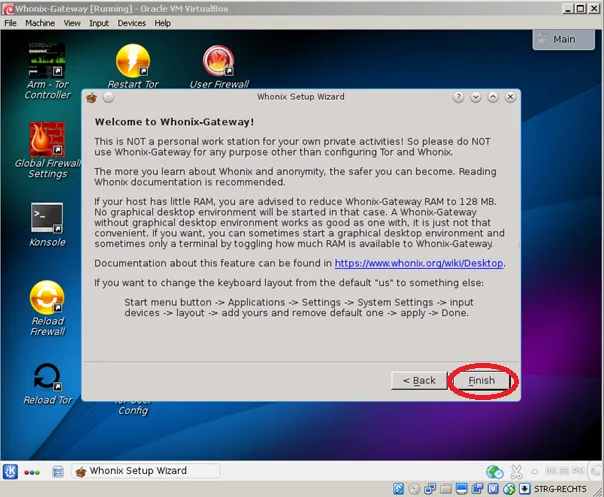Close the Whonix Setup Wizard dialog
Screen dimensions: 604x497
point(510,97)
